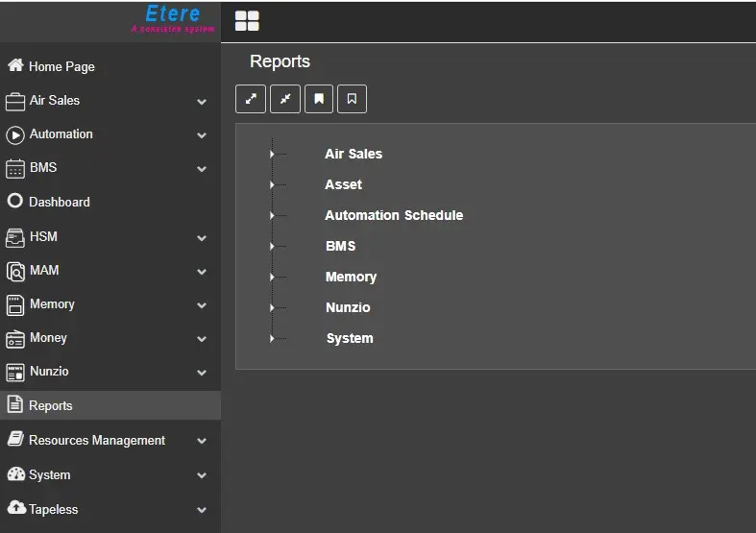This screenshot has width=756, height=533.
Task: Open the Money menu in sidebar
Action: [48, 338]
